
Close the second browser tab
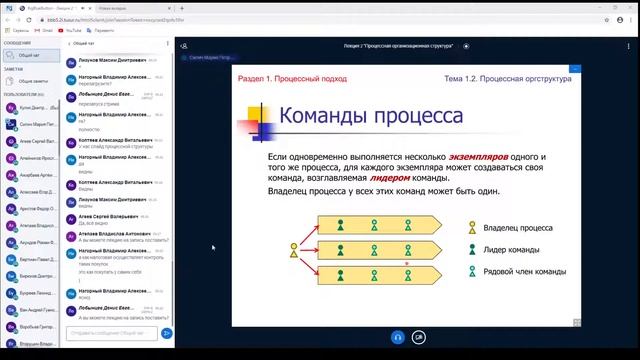[169, 8]
